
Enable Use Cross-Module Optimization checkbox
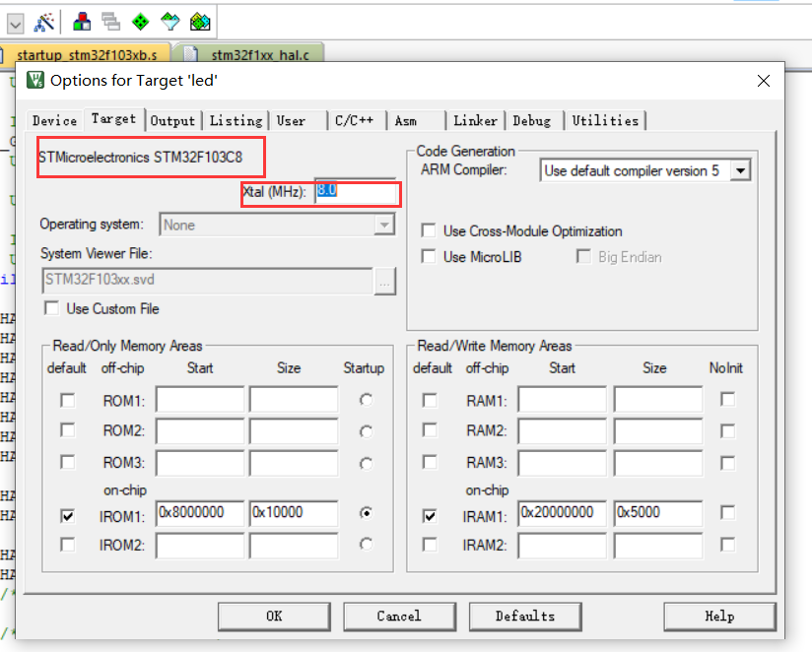429,230
